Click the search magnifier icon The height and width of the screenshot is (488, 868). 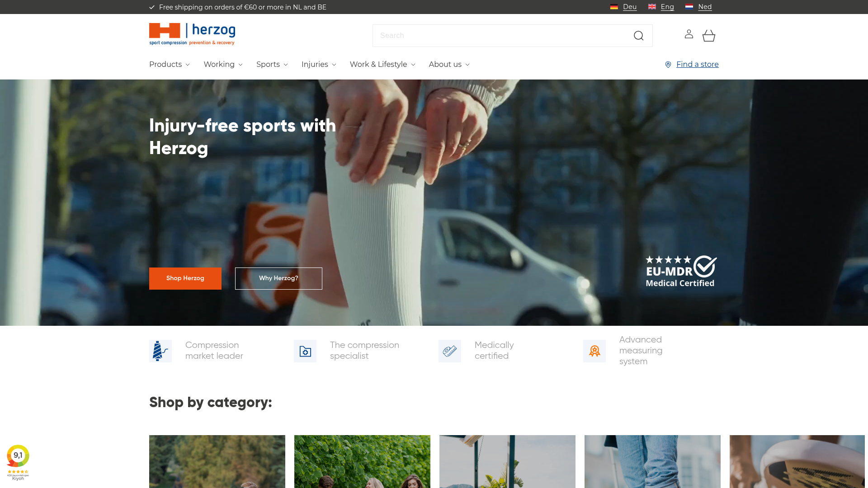pyautogui.click(x=638, y=36)
